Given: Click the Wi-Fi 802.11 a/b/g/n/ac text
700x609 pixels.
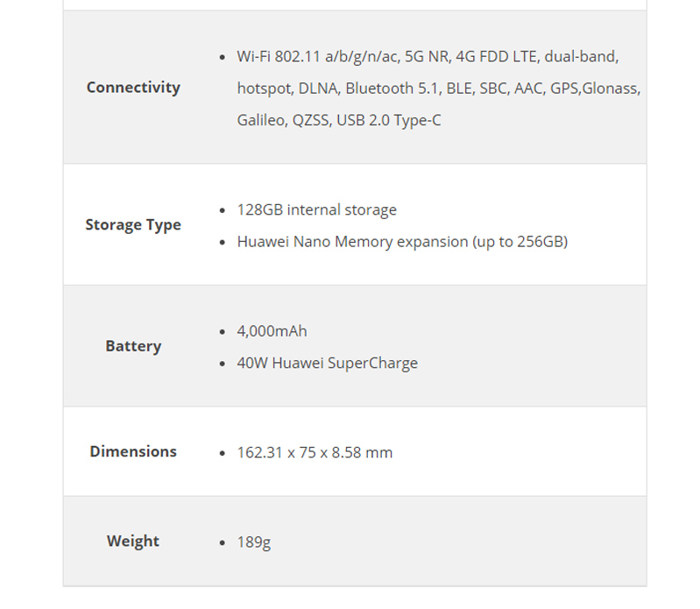Looking at the screenshot, I should [x=317, y=57].
